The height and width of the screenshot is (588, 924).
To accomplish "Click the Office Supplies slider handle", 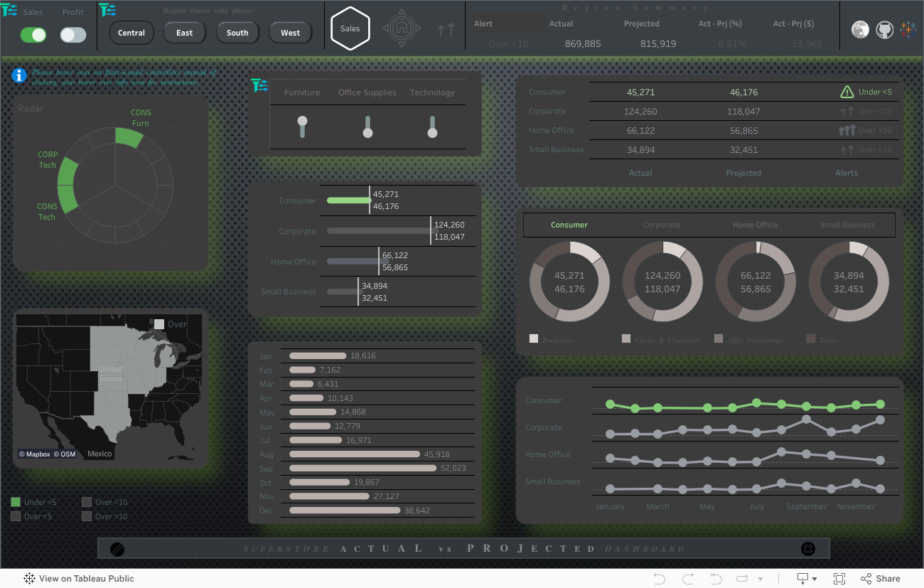I will 367,132.
